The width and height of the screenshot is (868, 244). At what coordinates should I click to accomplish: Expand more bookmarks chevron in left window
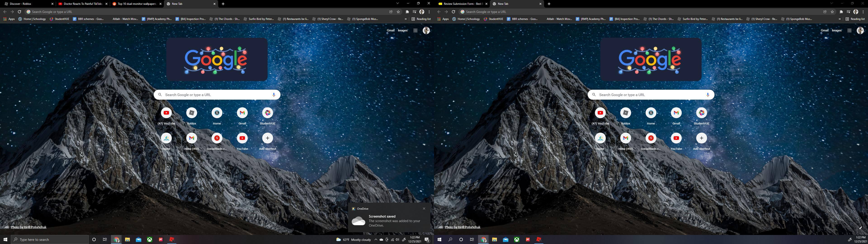point(405,19)
